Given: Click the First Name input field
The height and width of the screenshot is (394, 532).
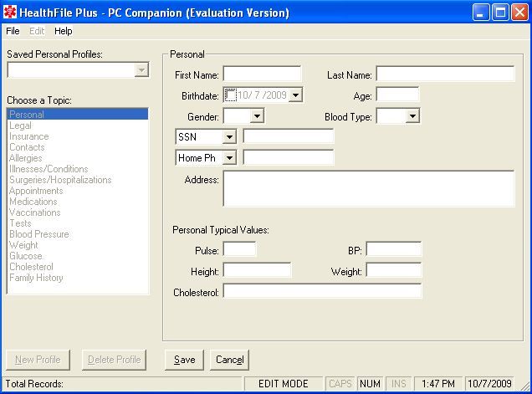Looking at the screenshot, I should (x=262, y=74).
